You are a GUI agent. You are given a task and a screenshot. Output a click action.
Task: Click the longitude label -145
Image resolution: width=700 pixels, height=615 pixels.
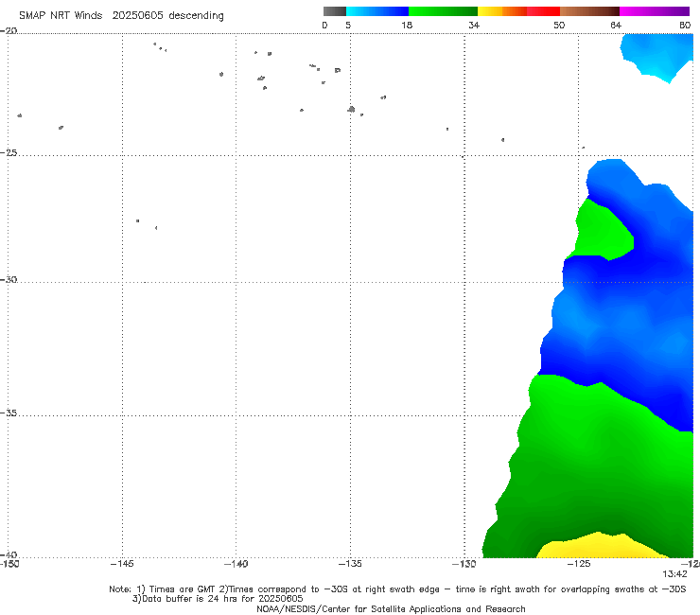point(122,564)
